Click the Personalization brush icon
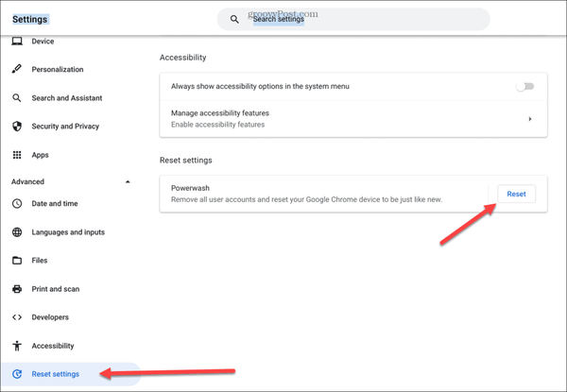 (x=17, y=70)
